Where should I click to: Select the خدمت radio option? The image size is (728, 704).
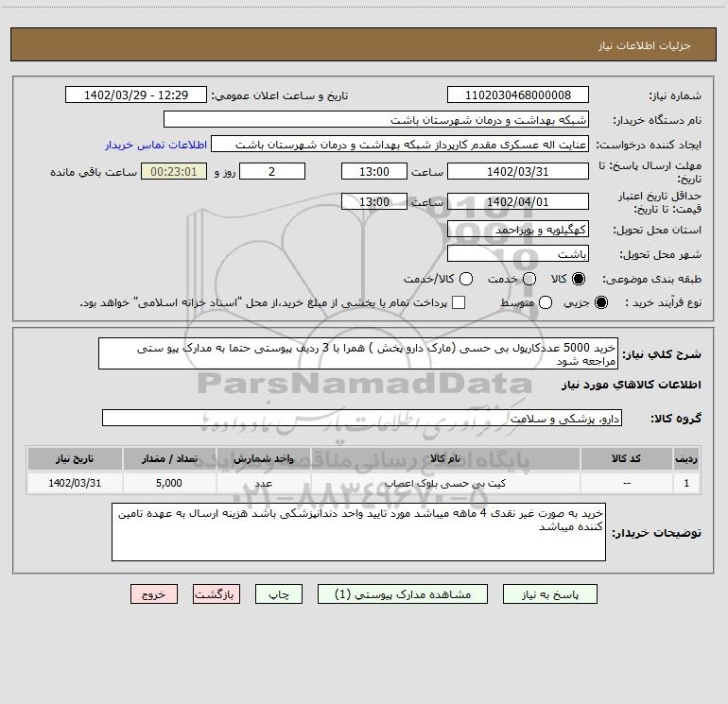[x=529, y=279]
